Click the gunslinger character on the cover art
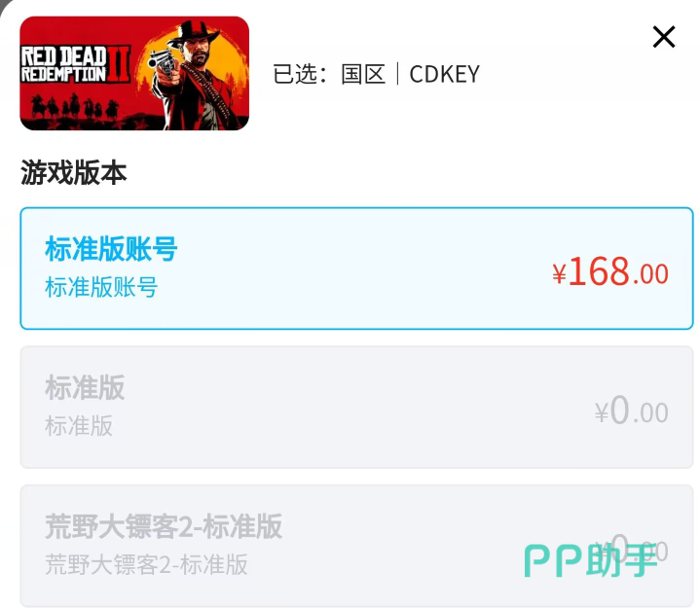The width and height of the screenshot is (700, 608). [194, 76]
